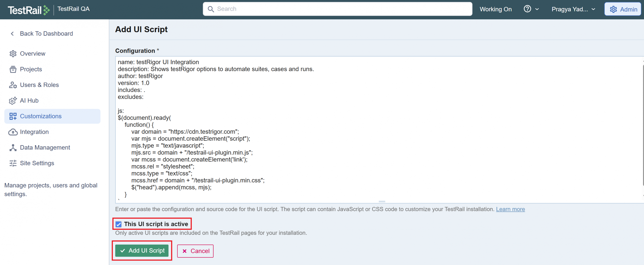
Task: Open Working On in the top bar
Action: (495, 9)
